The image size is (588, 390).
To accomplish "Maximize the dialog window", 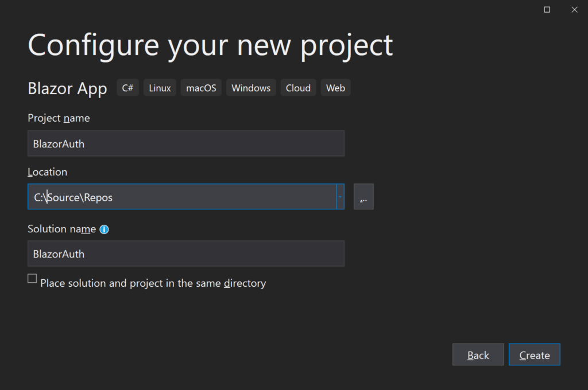I will pos(546,9).
